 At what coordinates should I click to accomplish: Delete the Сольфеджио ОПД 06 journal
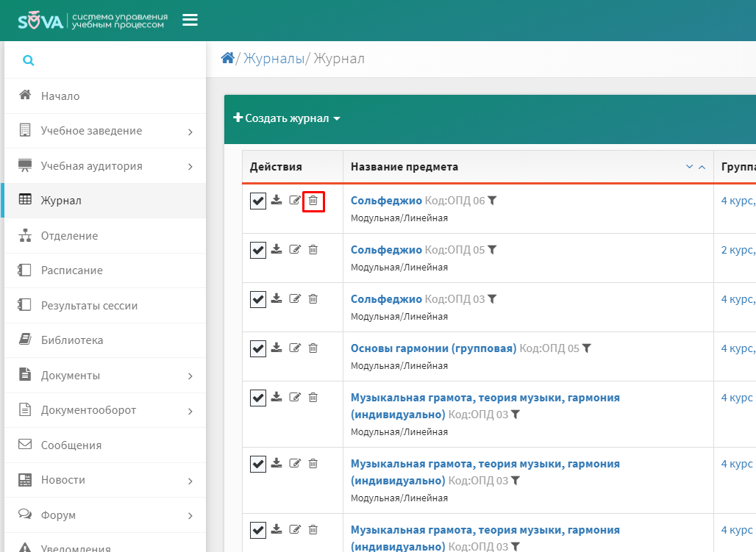(x=313, y=201)
